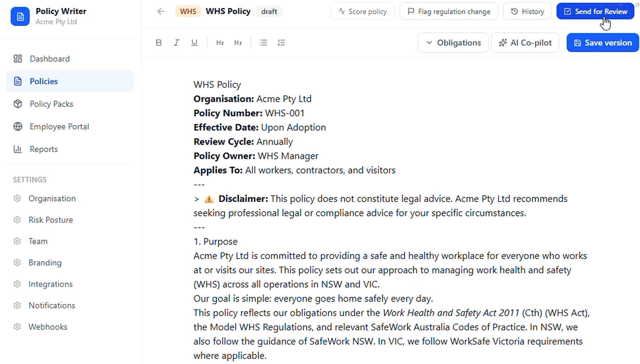The width and height of the screenshot is (640, 364).
Task: Click the 1. Purpose heading
Action: 215,242
